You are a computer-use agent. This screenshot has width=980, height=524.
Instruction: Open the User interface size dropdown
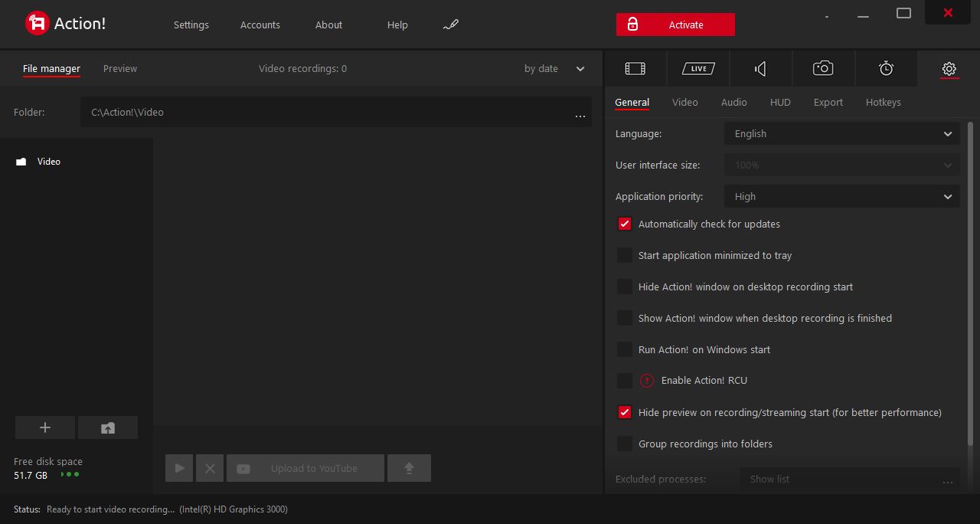point(841,165)
